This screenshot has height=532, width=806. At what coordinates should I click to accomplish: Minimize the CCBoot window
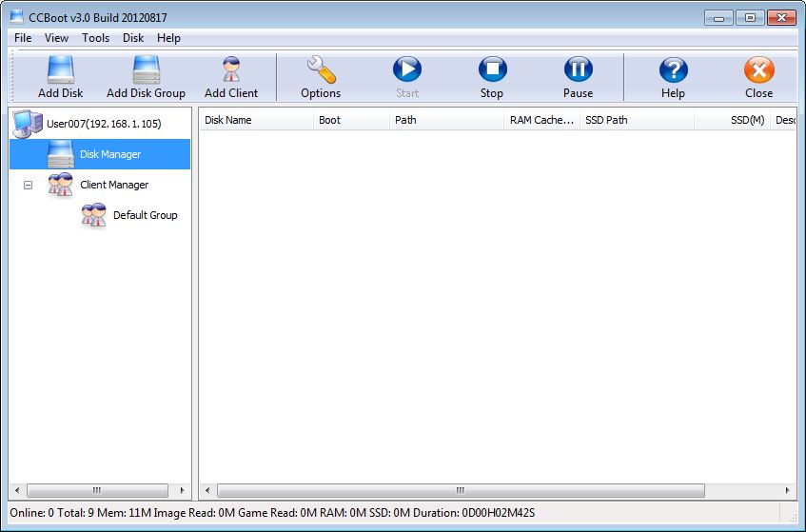tap(719, 18)
